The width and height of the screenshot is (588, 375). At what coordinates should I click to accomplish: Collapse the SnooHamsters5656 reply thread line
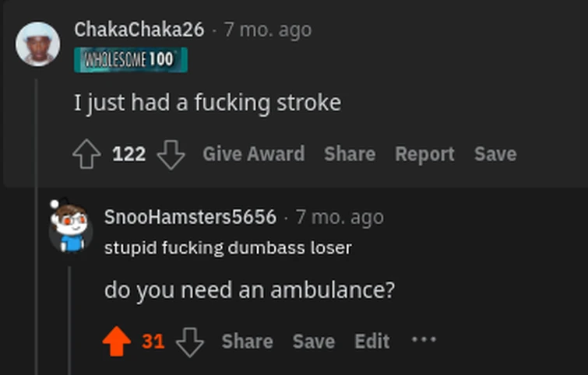(69, 321)
